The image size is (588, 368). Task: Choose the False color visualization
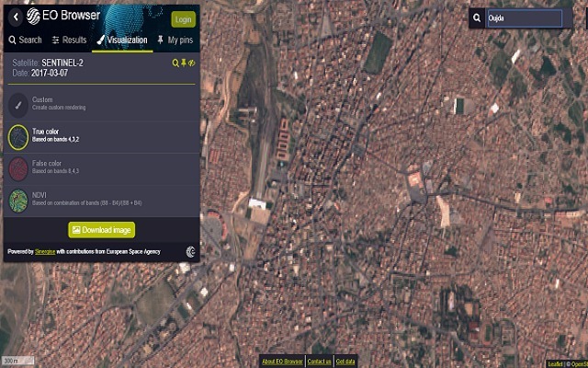click(18, 168)
